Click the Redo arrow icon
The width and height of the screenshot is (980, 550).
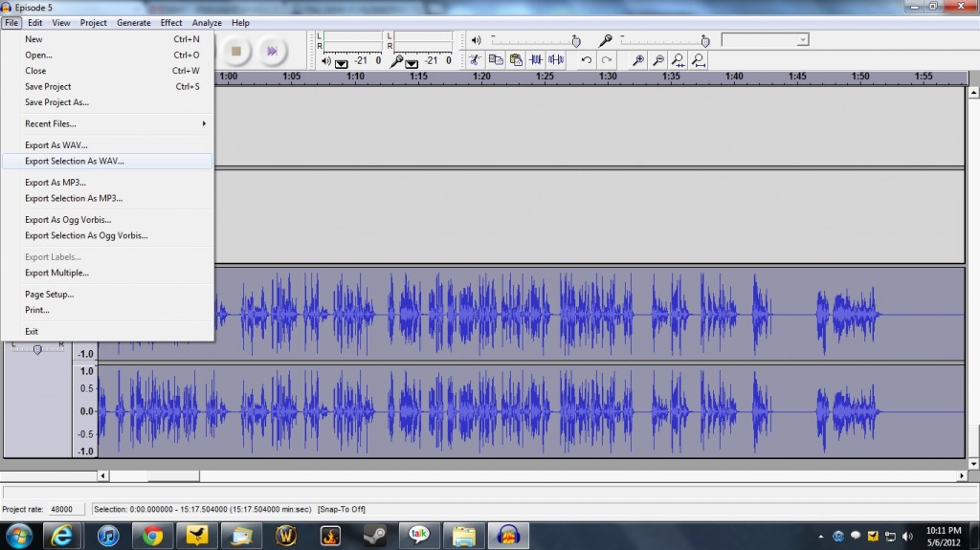[x=606, y=60]
